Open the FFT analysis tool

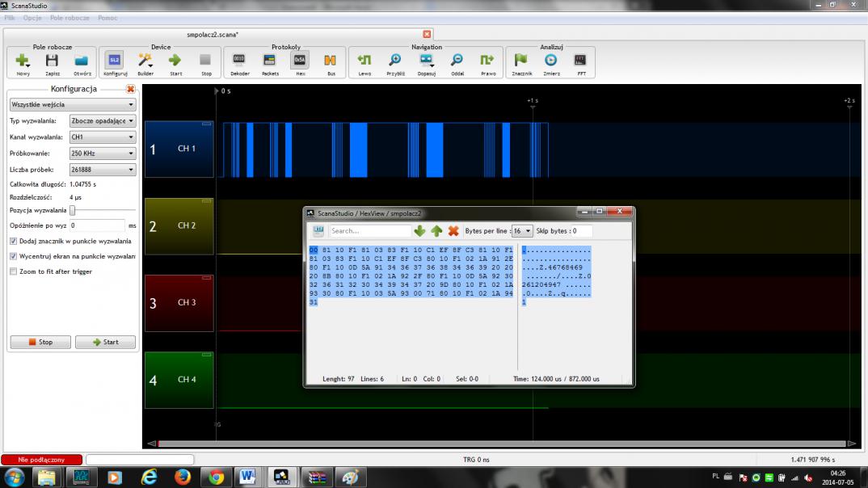(x=579, y=61)
